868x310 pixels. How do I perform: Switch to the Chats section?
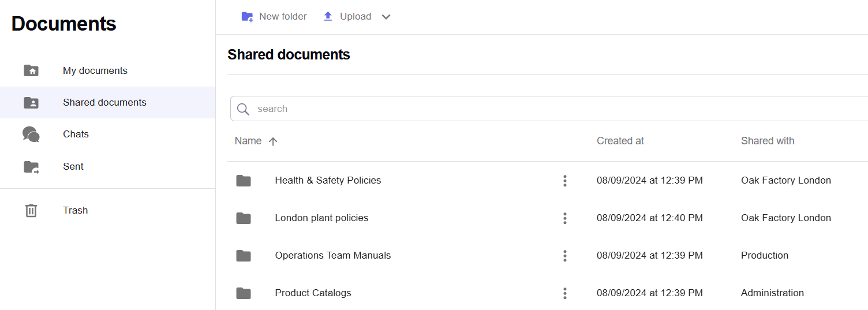[x=76, y=135]
